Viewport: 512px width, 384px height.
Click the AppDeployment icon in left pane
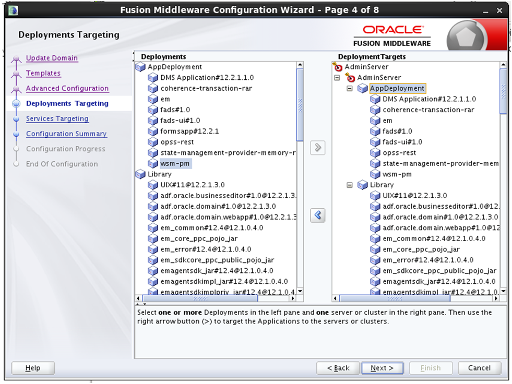click(140, 67)
